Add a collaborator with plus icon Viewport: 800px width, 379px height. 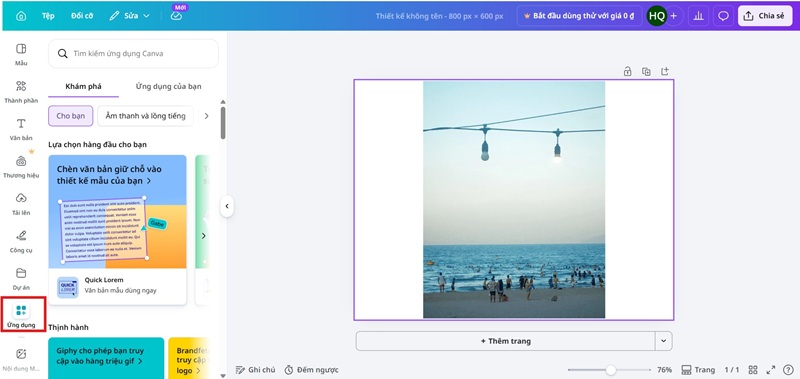(x=673, y=16)
